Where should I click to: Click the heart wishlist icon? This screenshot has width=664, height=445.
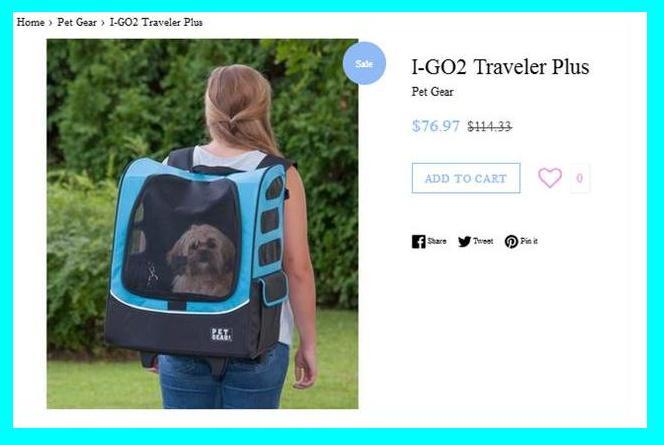coord(550,178)
